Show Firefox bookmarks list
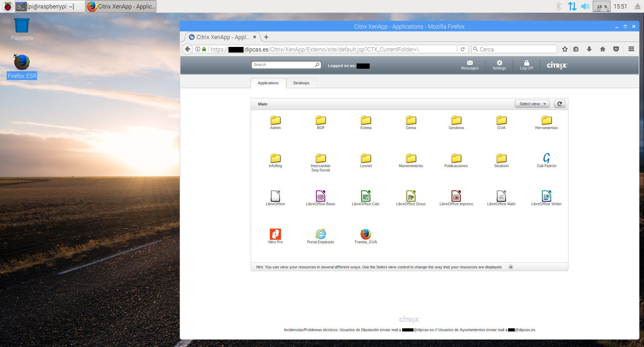The height and width of the screenshot is (347, 644). pyautogui.click(x=576, y=49)
